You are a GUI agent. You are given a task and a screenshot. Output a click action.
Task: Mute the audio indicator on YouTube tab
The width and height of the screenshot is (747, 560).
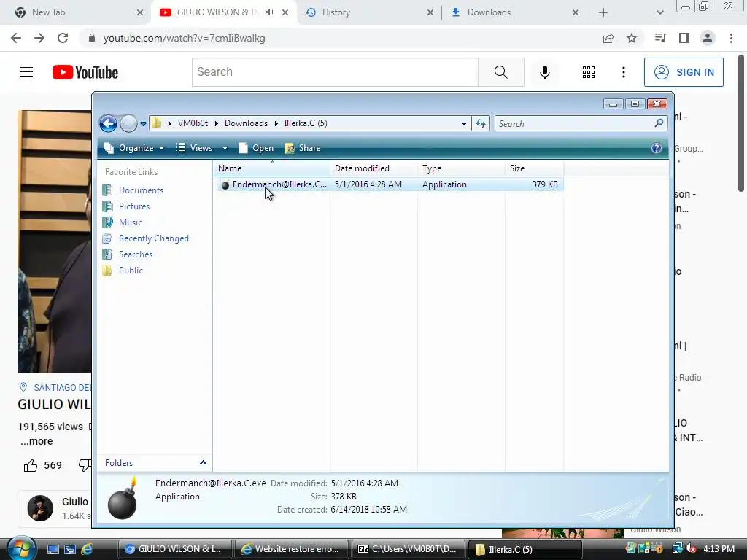[x=270, y=12]
